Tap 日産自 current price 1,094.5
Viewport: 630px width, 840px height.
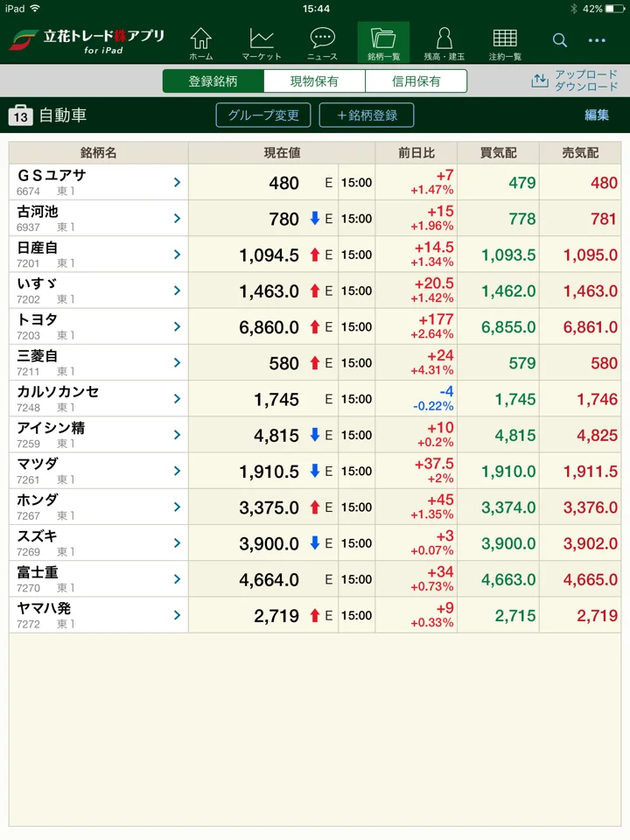click(269, 255)
